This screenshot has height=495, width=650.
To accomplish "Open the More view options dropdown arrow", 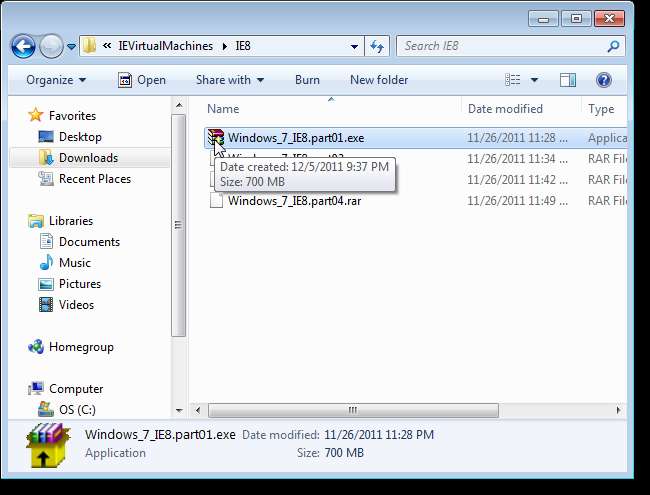I will tap(534, 80).
